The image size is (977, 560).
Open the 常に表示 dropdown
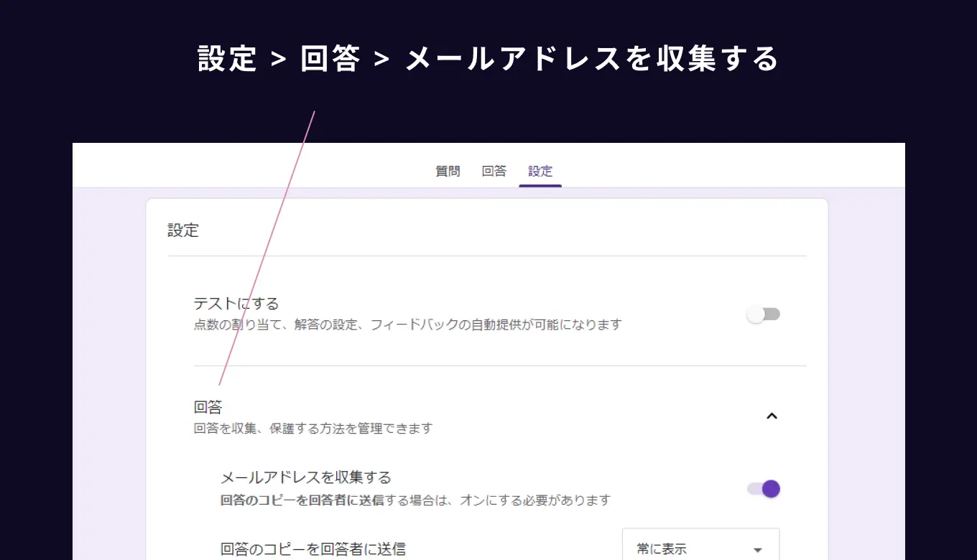click(x=700, y=547)
